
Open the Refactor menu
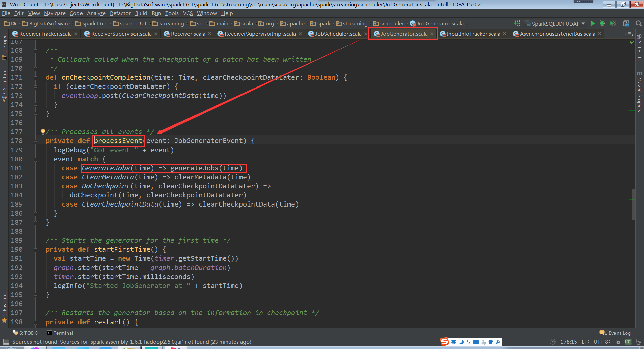tap(120, 13)
